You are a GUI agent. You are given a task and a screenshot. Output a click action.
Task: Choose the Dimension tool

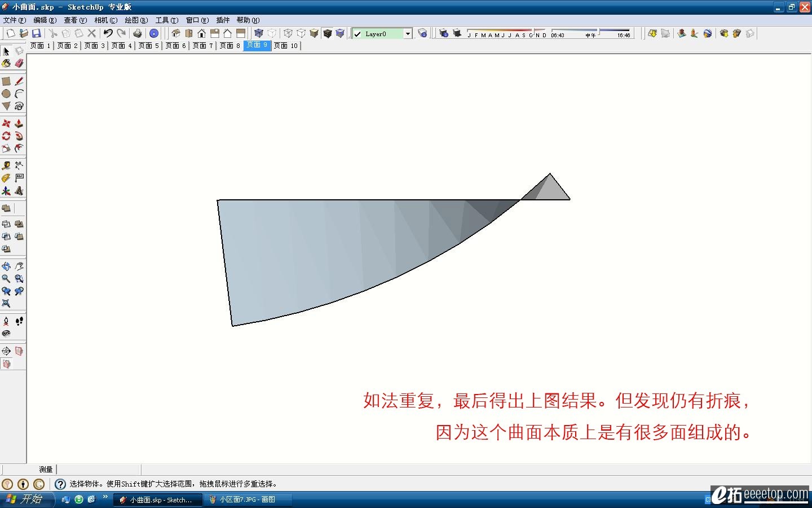point(19,165)
